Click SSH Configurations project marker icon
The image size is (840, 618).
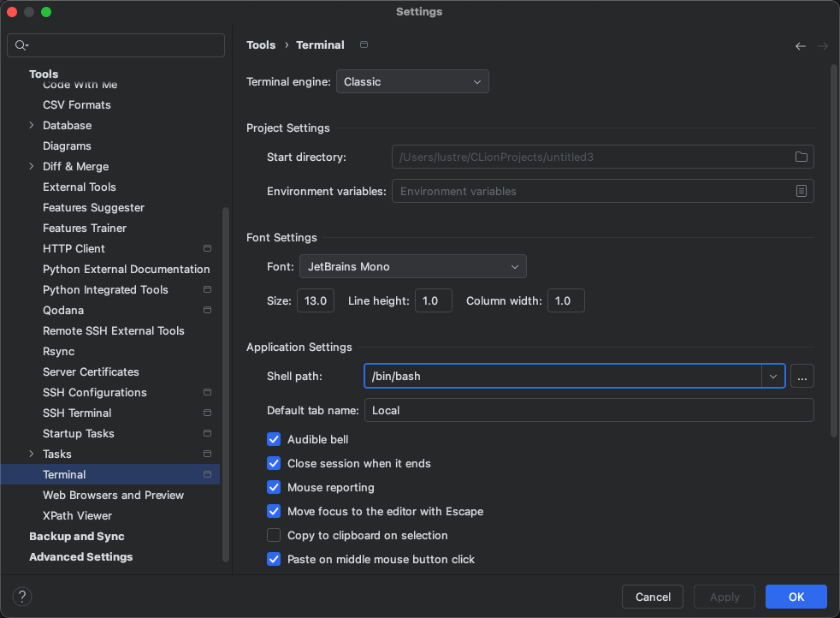coord(207,392)
